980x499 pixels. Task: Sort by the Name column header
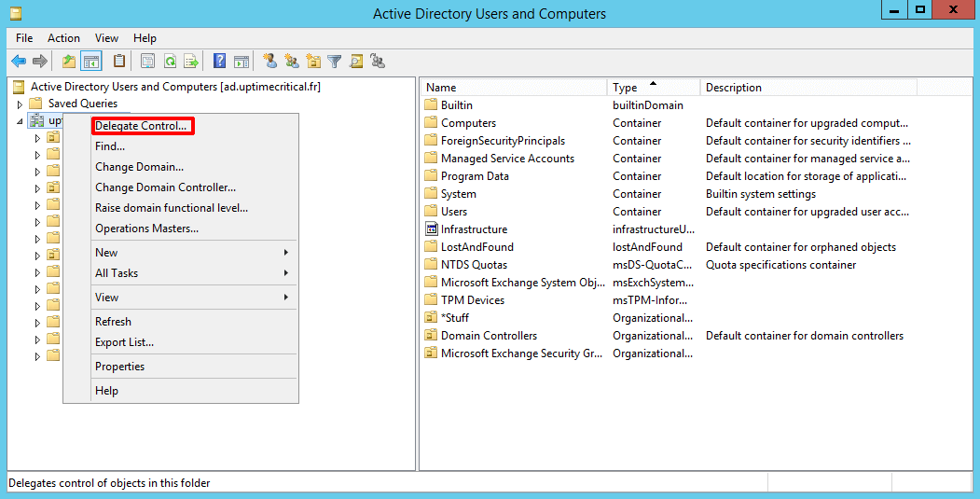tap(514, 88)
